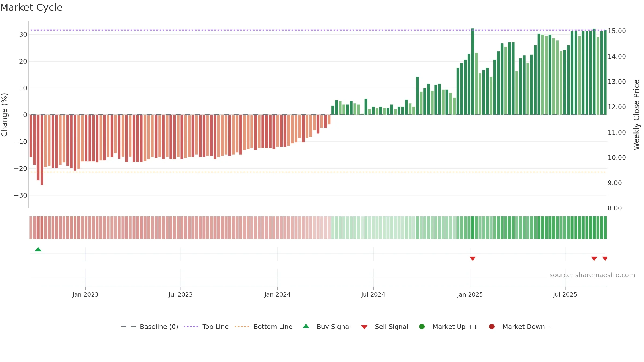Click the Buy Signal legend entry
Screen dimensions: 644x362
click(x=327, y=327)
